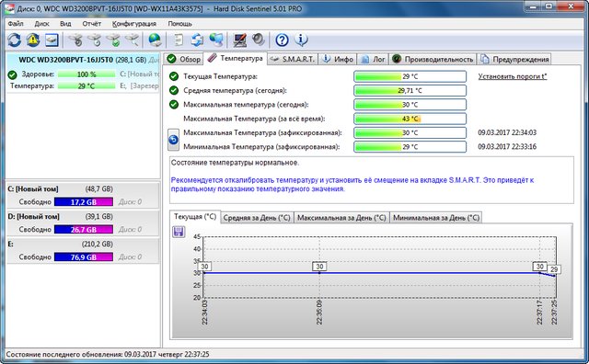Click the speaker sound toolbar icon
Image resolution: width=589 pixels, height=364 pixels.
[259, 40]
